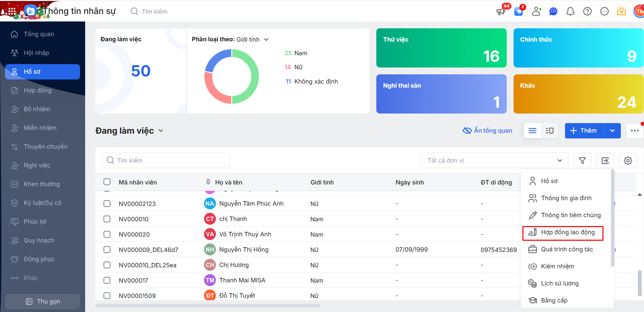This screenshot has width=644, height=312.
Task: Expand the arrow next to Thêm button
Action: coord(612,131)
